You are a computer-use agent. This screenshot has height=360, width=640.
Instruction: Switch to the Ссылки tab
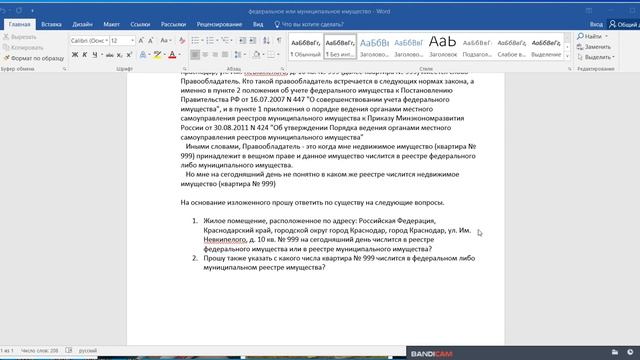coord(140,24)
